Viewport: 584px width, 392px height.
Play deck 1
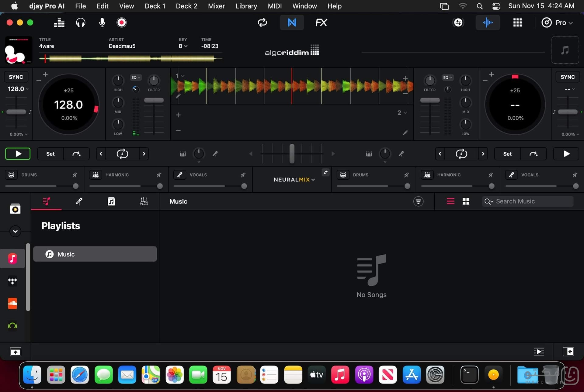point(18,154)
